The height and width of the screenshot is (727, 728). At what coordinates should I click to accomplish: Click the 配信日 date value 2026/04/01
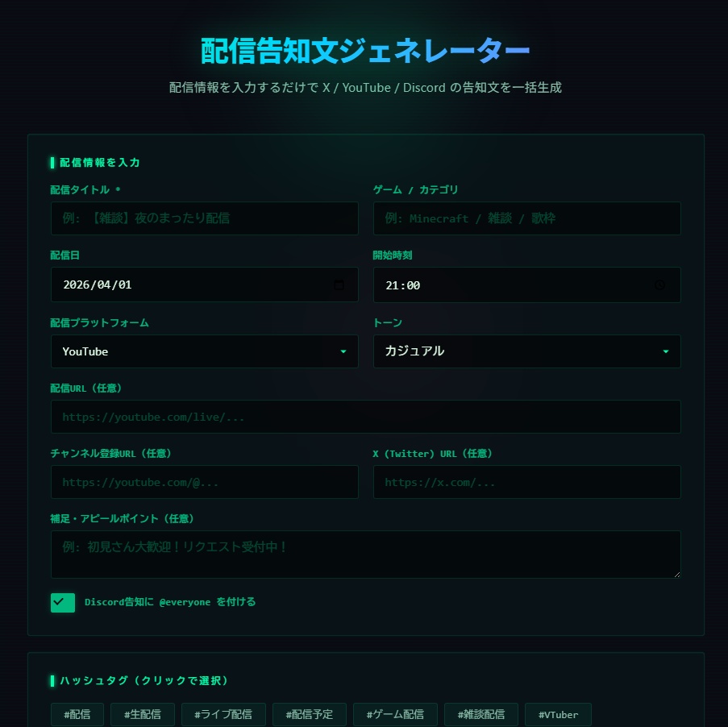point(97,285)
